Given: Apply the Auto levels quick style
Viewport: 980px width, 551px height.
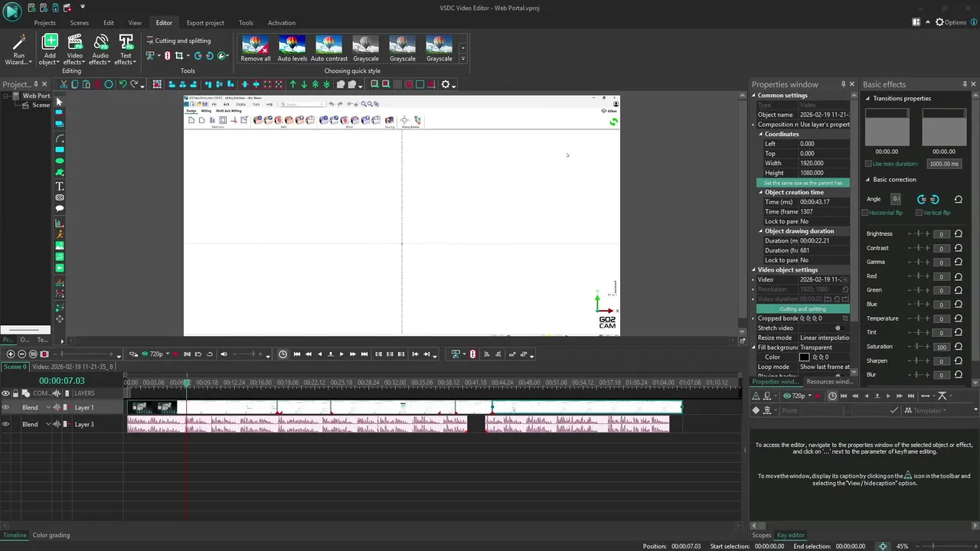Looking at the screenshot, I should (x=292, y=48).
